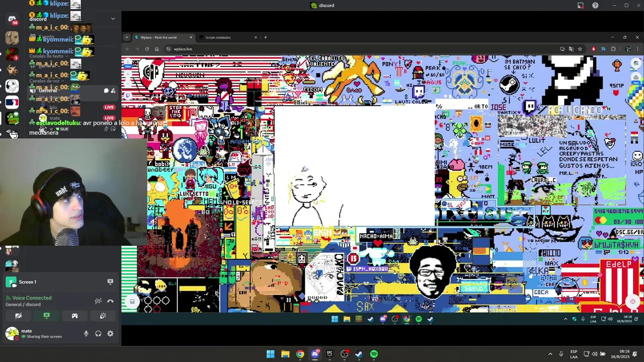Open Wplace leaderboard button
Screen dimensions: 644x362
pyautogui.click(x=636, y=77)
